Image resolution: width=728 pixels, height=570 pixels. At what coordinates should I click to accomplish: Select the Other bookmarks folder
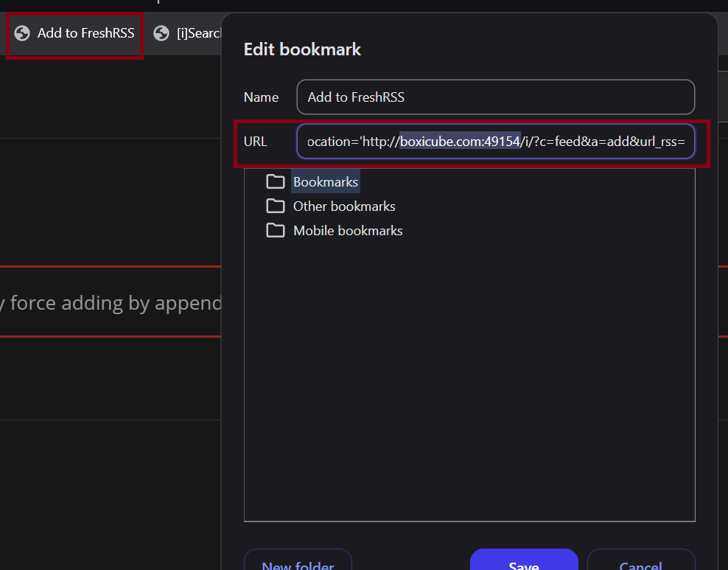pos(344,206)
